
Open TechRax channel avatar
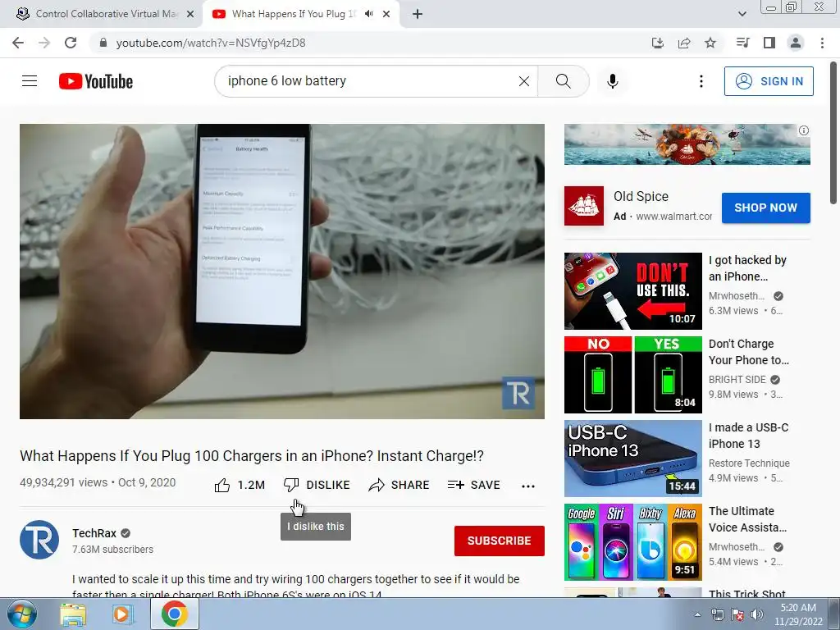[x=39, y=540]
